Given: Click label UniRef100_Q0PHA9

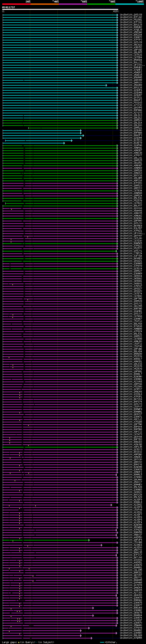Looking at the screenshot, I should pyautogui.click(x=131, y=583).
